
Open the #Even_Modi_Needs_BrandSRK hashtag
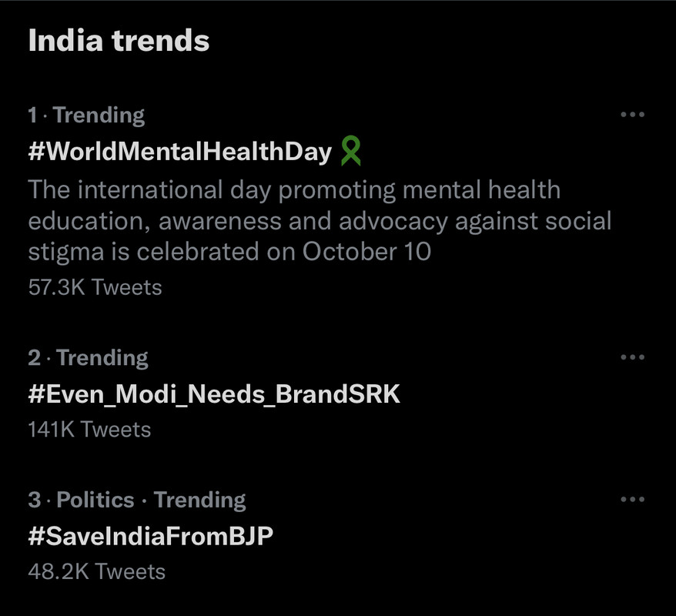214,394
